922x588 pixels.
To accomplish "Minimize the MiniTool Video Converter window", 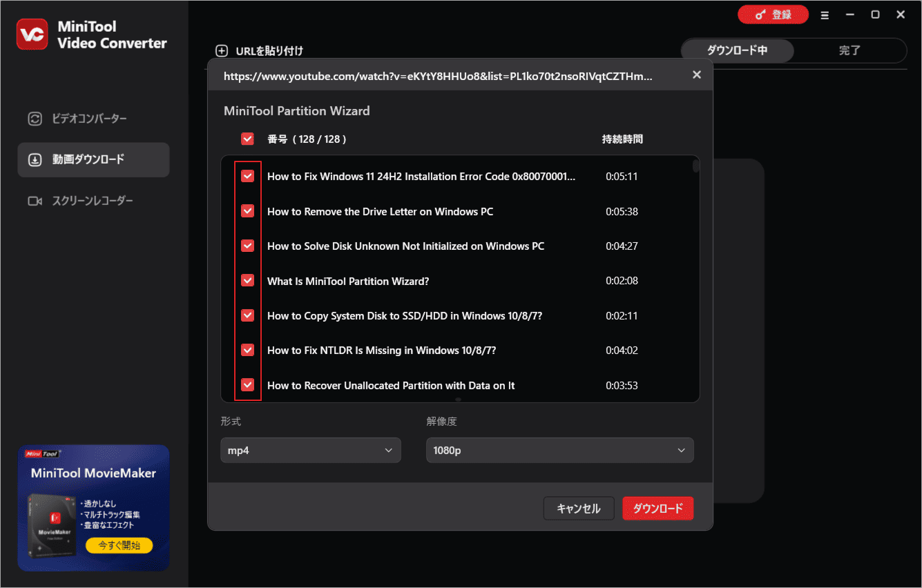I will (x=850, y=14).
